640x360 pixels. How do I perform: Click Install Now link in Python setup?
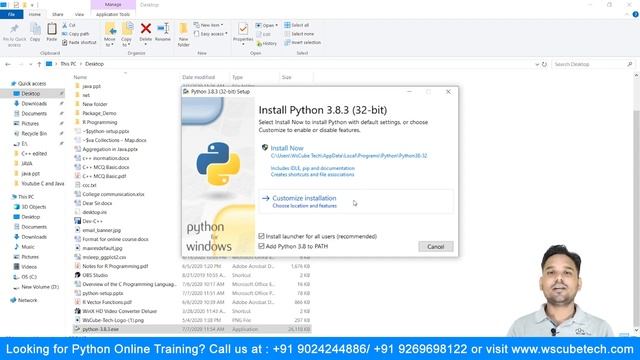(287, 148)
